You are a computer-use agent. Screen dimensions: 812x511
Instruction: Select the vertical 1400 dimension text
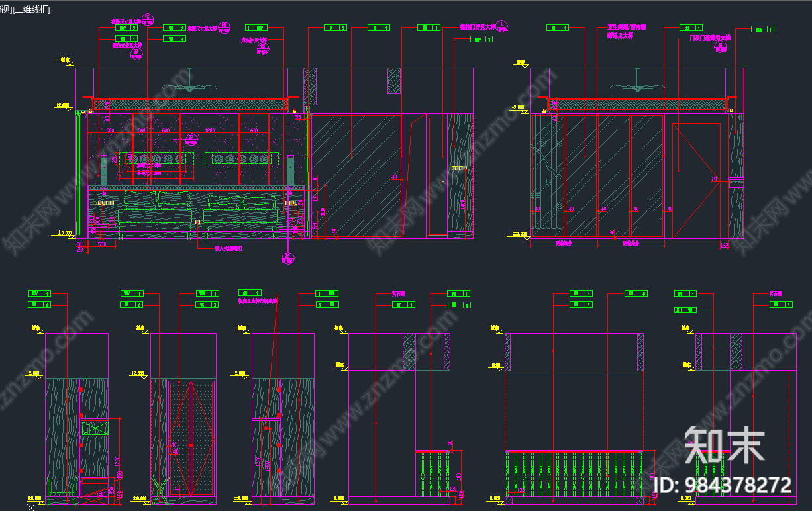tap(462, 203)
